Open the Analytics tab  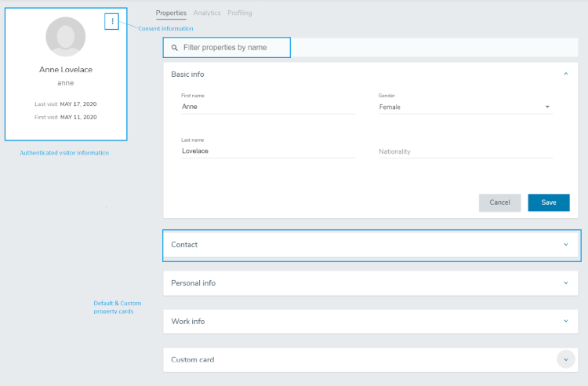click(207, 13)
